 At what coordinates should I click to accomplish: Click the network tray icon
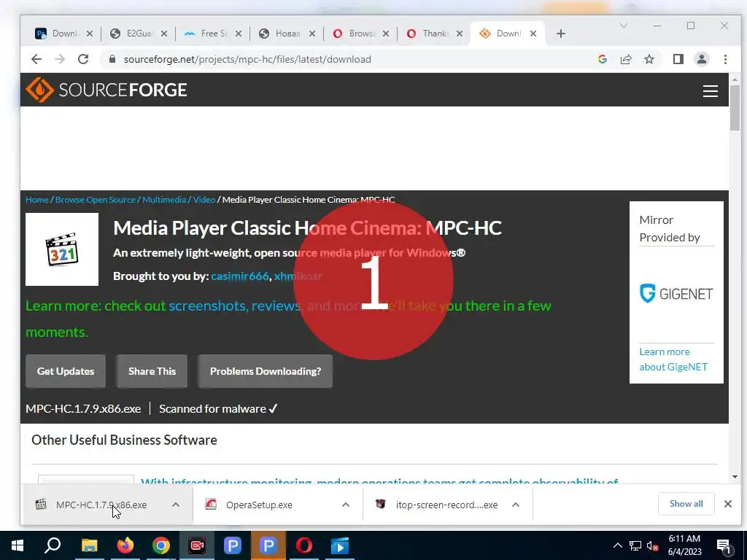pyautogui.click(x=635, y=545)
